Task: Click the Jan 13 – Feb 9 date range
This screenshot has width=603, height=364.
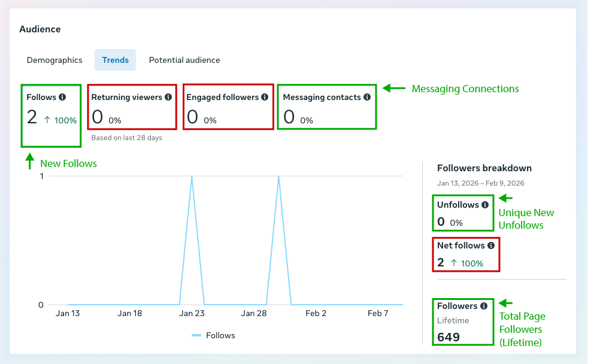Action: [x=472, y=183]
